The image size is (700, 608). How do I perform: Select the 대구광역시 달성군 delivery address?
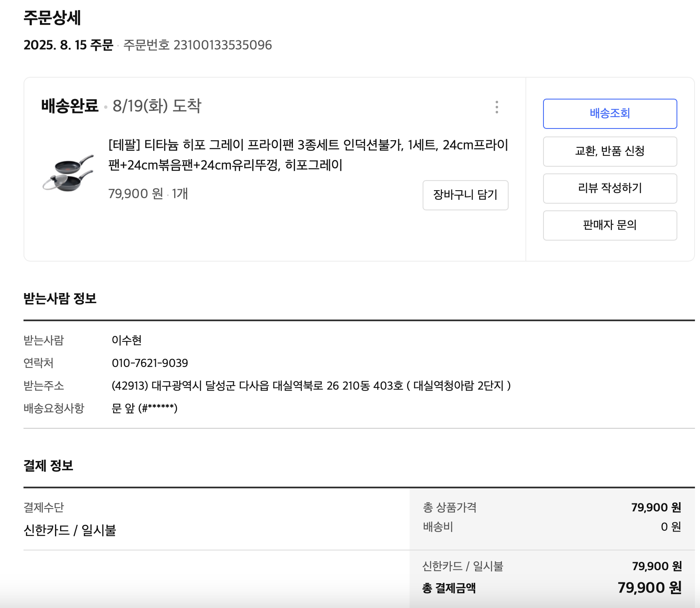pos(311,385)
